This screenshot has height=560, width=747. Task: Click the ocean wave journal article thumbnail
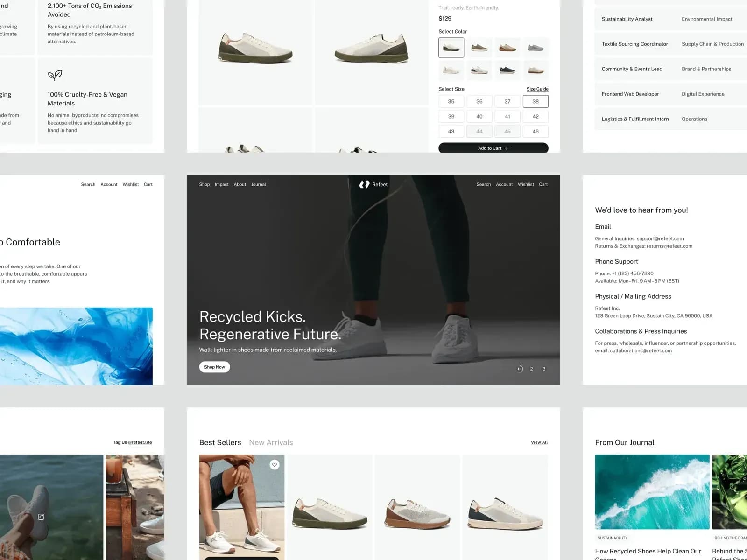click(652, 492)
